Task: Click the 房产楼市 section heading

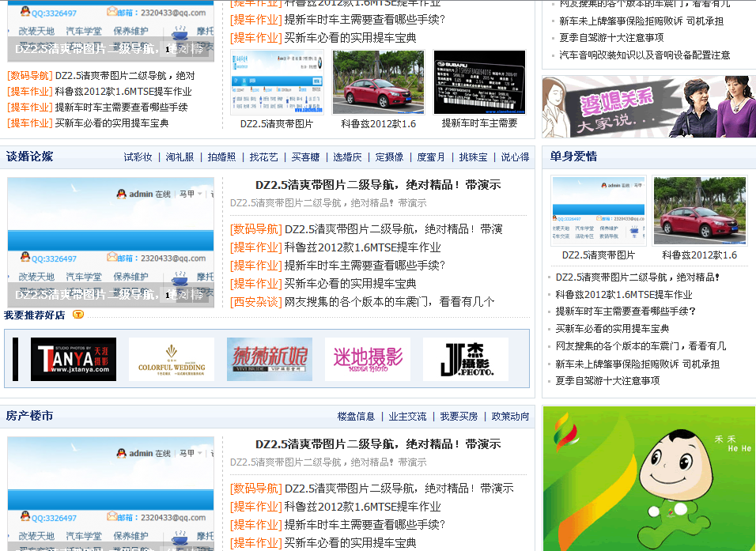Action: tap(29, 416)
